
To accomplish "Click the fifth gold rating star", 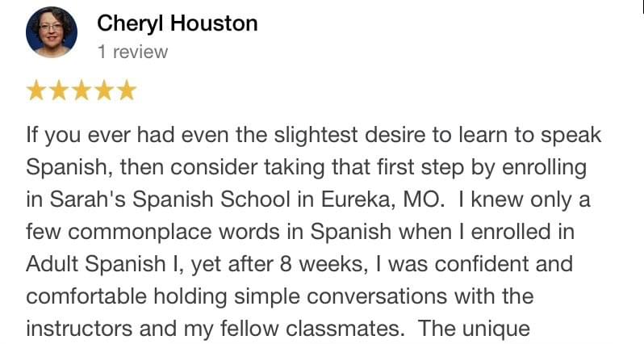I will pos(127,90).
